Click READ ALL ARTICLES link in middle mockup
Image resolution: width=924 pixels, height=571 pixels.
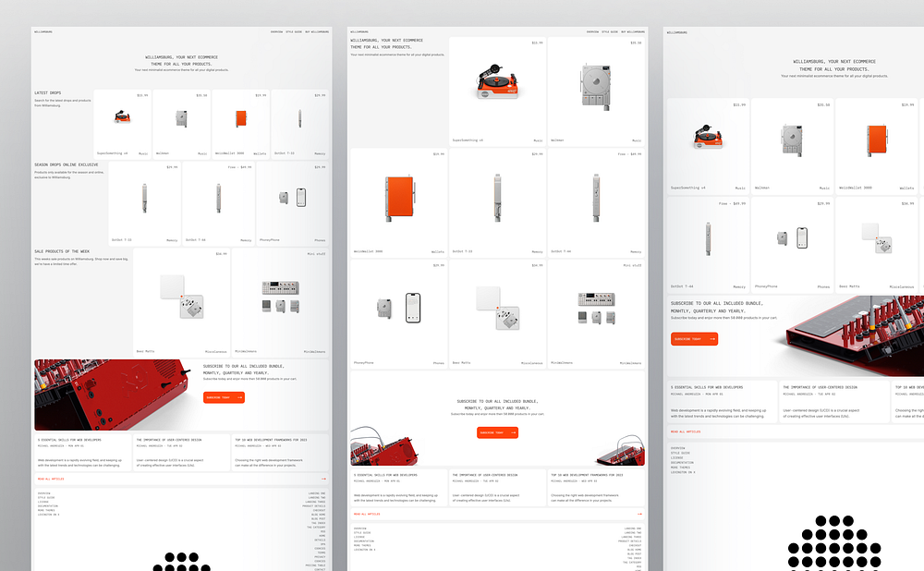367,514
